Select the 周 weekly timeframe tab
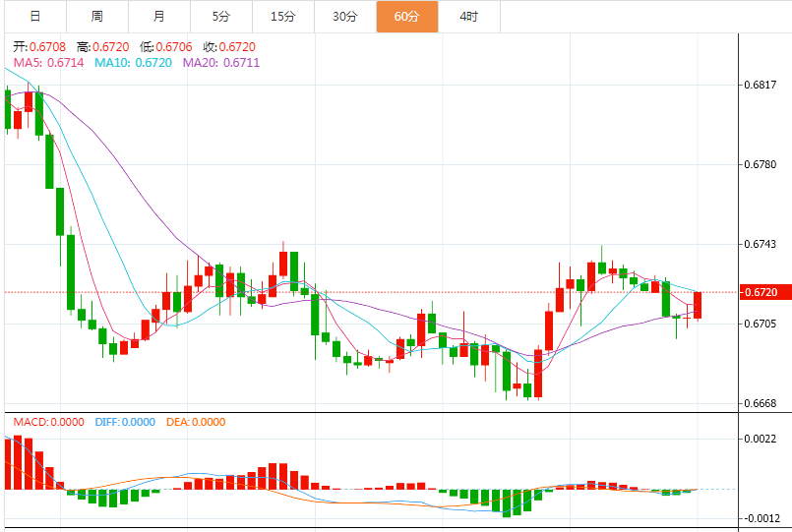The image size is (792, 532). 97,17
